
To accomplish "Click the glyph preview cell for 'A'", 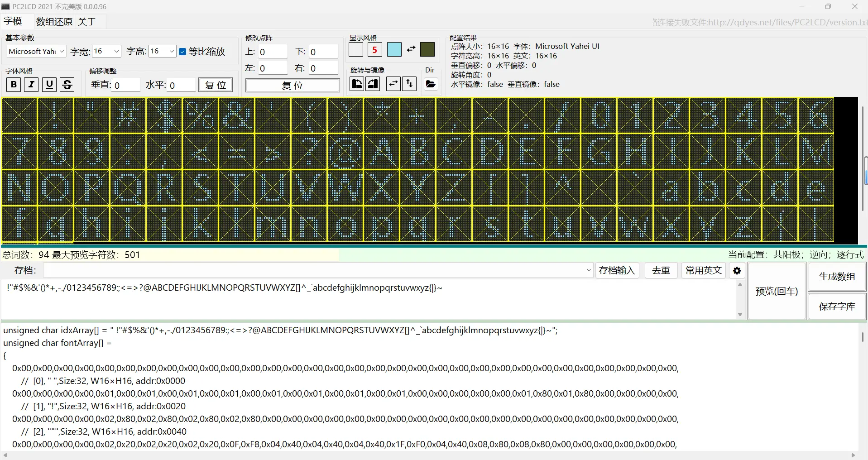I will (381, 152).
